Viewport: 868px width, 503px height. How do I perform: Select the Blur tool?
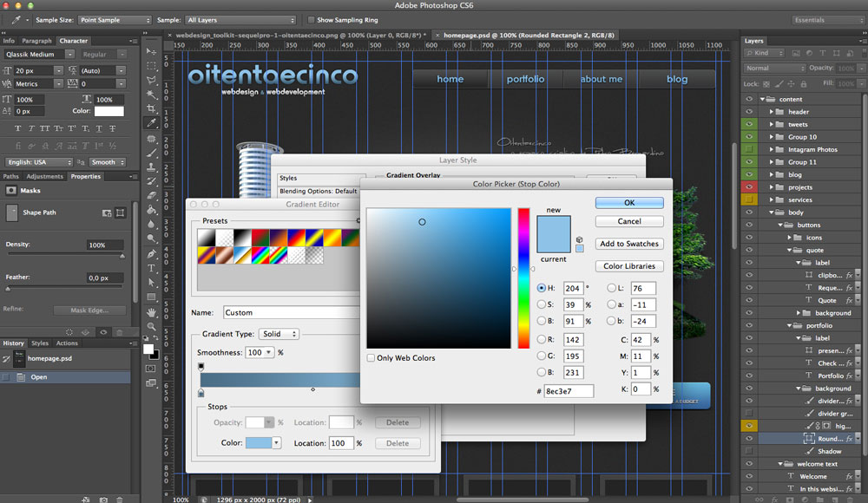click(151, 225)
